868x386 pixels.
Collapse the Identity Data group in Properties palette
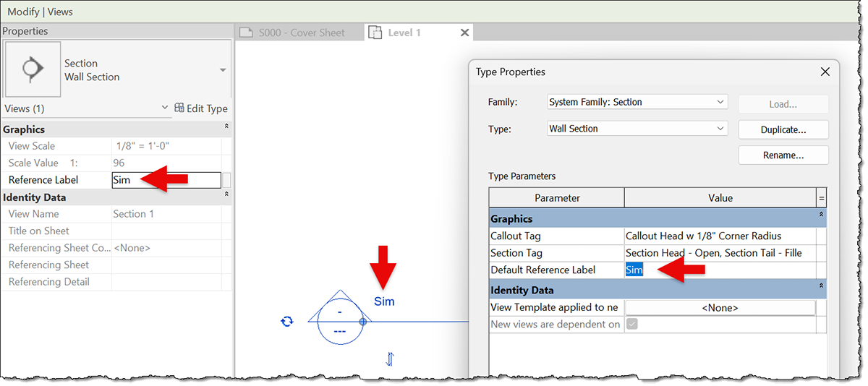click(x=226, y=194)
